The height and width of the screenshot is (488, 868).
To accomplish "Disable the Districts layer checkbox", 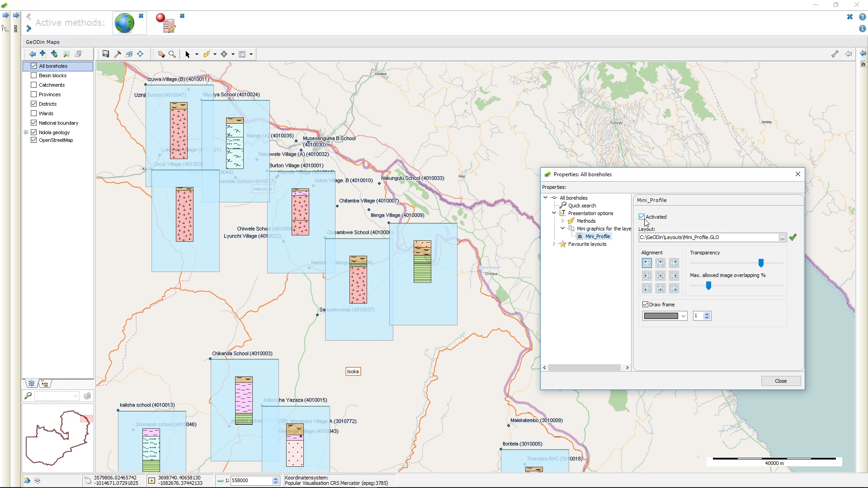I will coord(33,103).
